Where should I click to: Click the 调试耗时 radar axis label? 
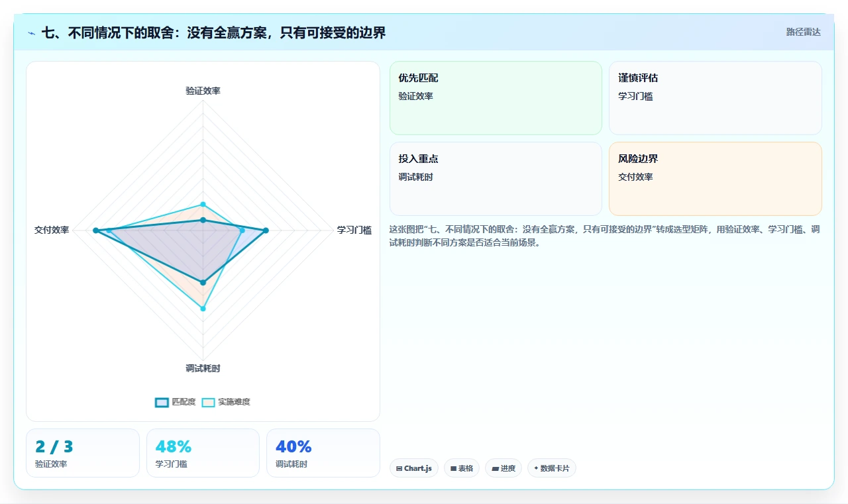pos(203,368)
